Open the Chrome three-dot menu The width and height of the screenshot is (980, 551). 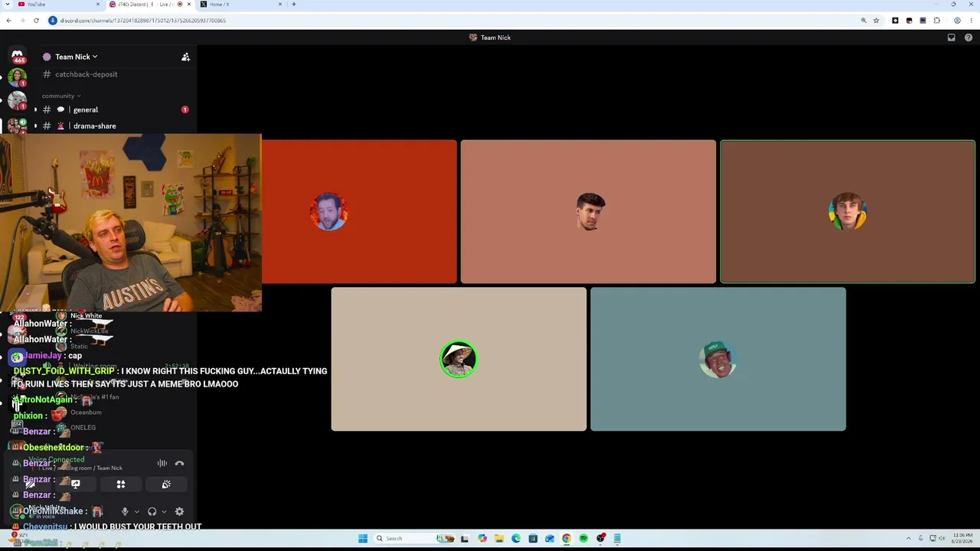pos(971,21)
